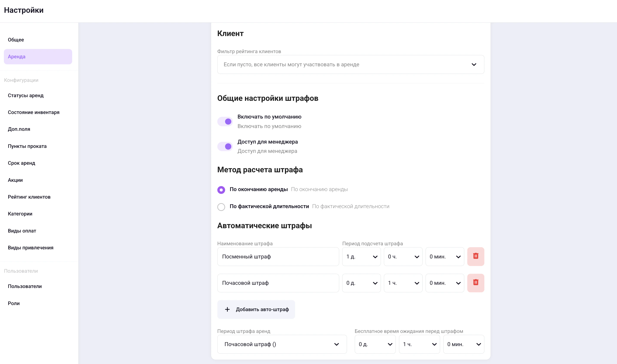Screen dimensions: 617x364
Task: Expand Период штрафа аренд dropdown
Action: (x=282, y=344)
